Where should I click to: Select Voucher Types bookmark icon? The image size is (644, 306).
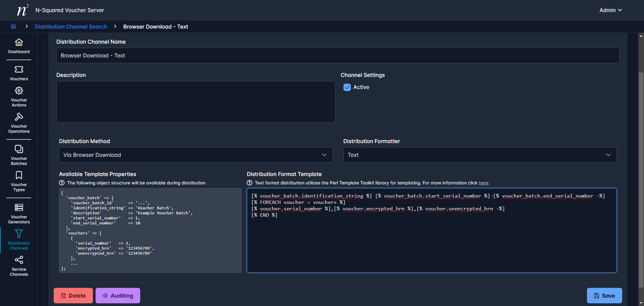point(19,181)
